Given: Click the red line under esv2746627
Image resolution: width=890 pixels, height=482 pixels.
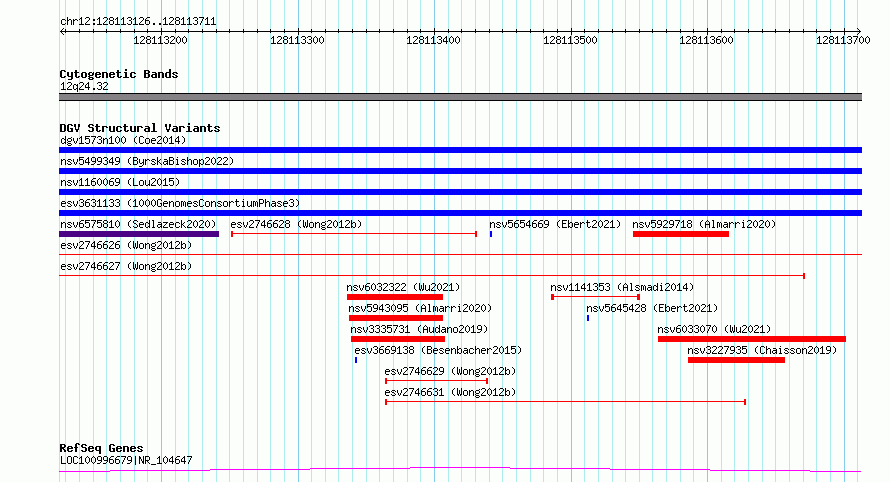Looking at the screenshot, I should pyautogui.click(x=432, y=276).
